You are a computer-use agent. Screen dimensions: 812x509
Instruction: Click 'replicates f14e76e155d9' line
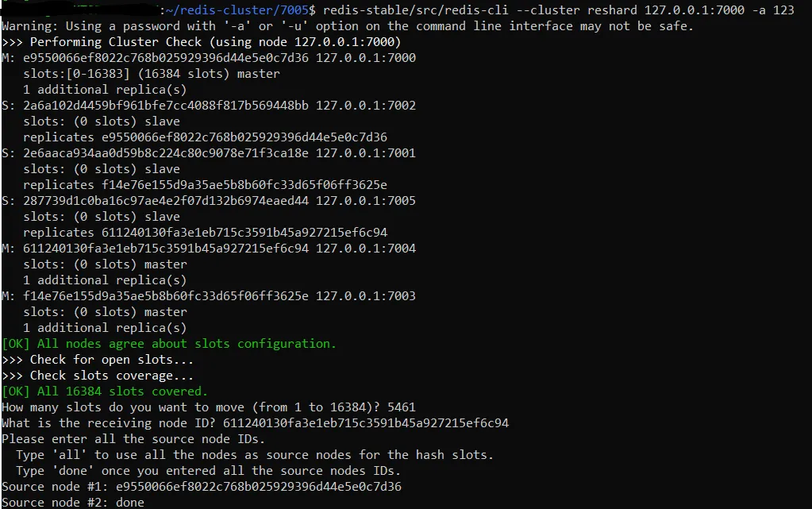(x=205, y=185)
